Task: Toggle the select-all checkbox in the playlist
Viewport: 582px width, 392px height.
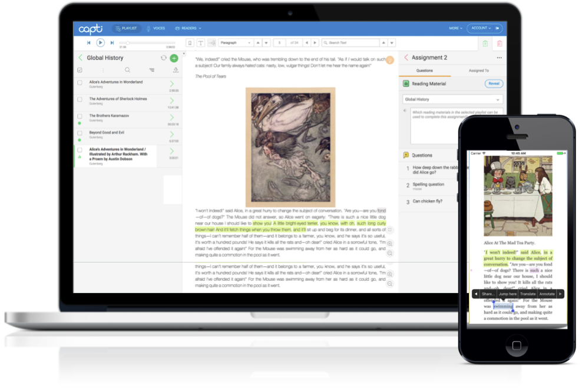Action: (x=80, y=70)
